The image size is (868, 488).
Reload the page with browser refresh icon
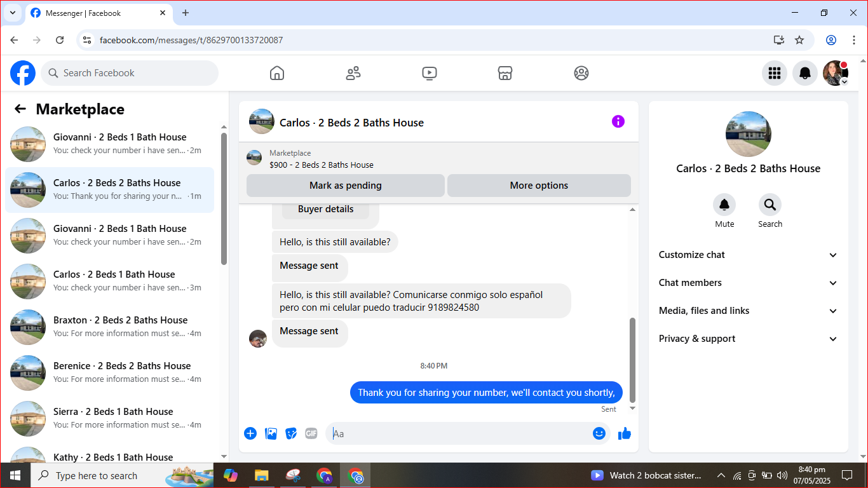(60, 40)
